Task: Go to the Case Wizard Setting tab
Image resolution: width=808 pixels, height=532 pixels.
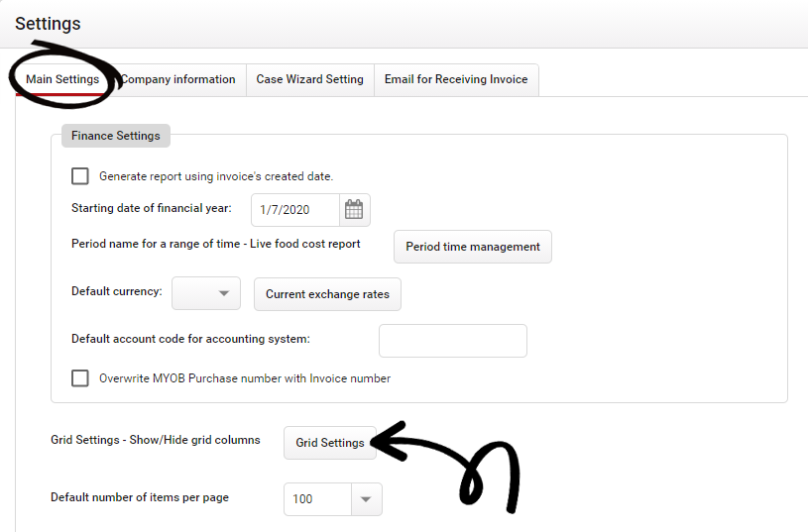Action: [309, 79]
